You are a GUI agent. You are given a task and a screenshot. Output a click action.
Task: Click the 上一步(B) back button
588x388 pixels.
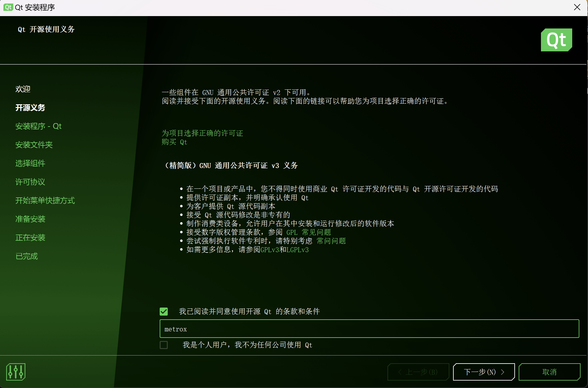(x=418, y=372)
